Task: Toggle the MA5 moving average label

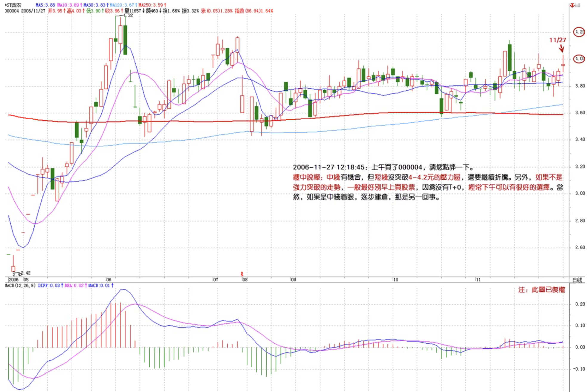Action: pos(45,5)
